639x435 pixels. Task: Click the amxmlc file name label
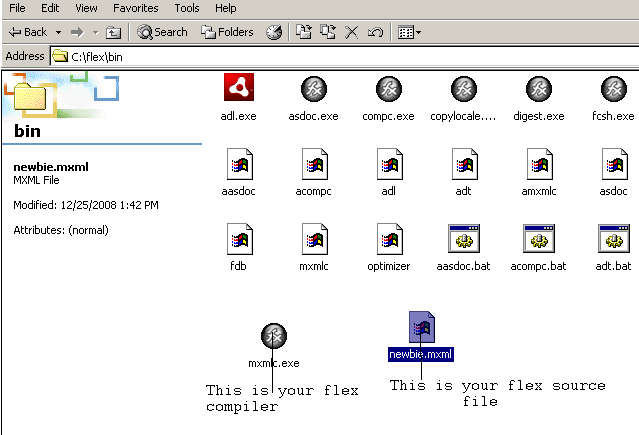539,191
